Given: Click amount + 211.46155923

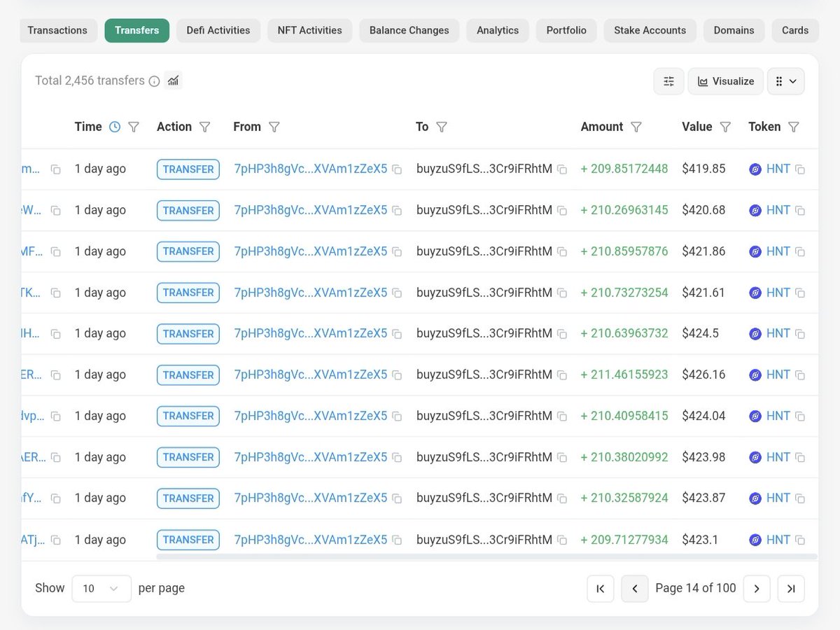Looking at the screenshot, I should pos(624,374).
